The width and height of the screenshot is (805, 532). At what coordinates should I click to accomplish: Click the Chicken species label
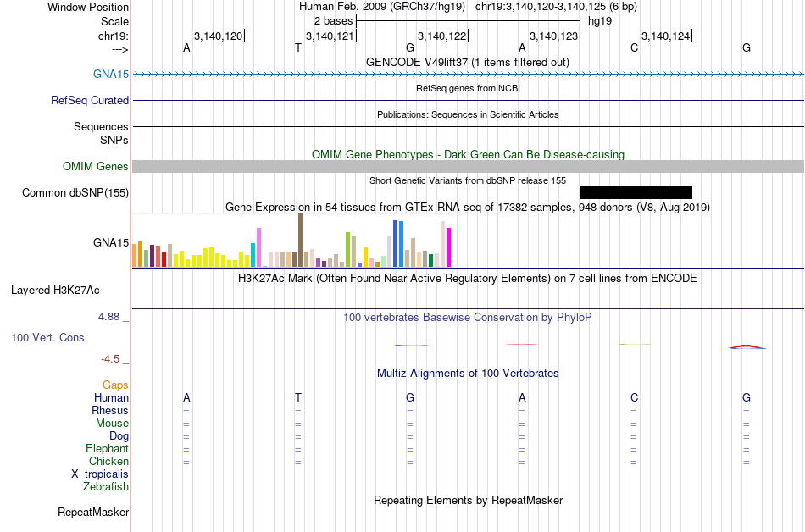click(x=108, y=461)
